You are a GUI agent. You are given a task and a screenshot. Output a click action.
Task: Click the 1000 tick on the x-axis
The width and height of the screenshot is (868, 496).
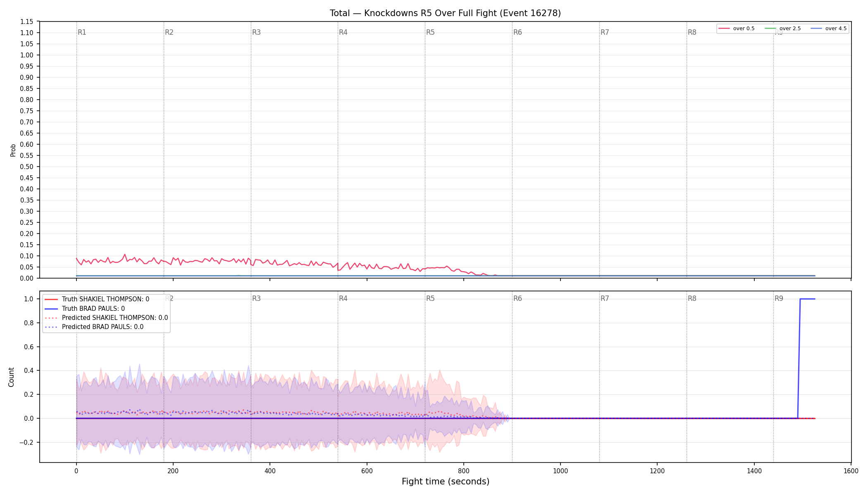[x=560, y=471]
